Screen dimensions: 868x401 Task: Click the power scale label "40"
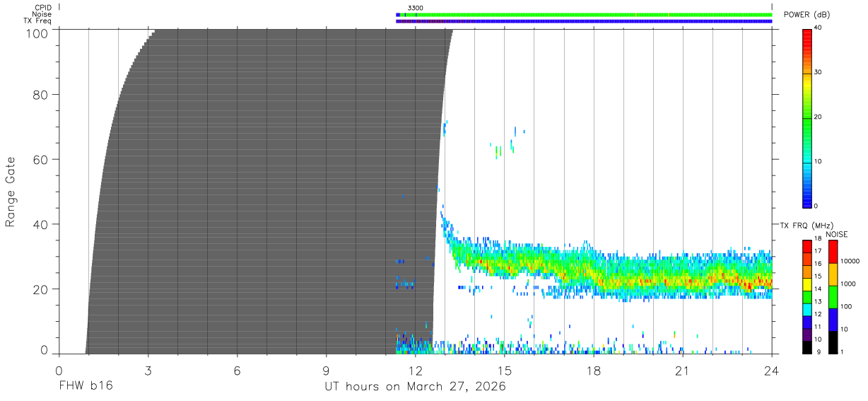[819, 28]
